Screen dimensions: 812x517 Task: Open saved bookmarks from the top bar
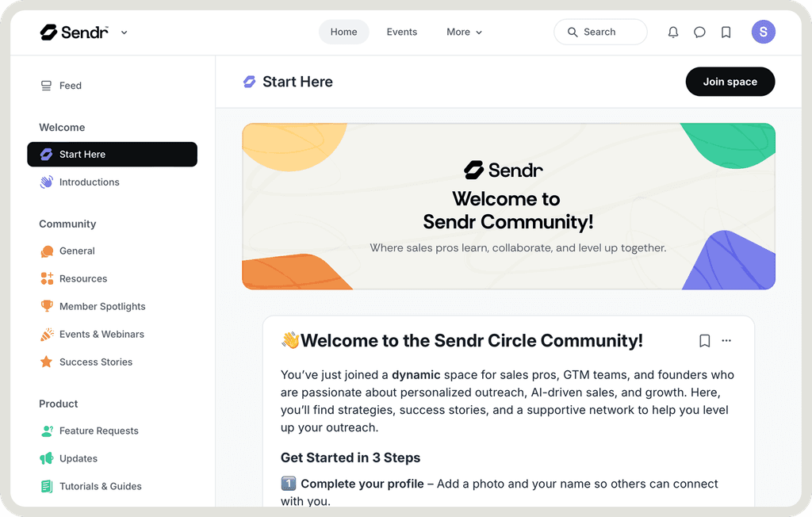[726, 32]
